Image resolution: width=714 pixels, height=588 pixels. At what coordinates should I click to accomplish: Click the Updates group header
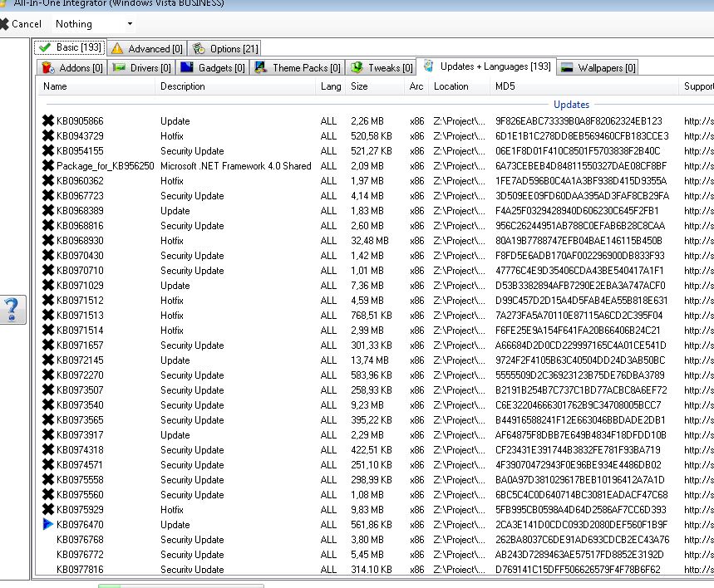coord(572,104)
